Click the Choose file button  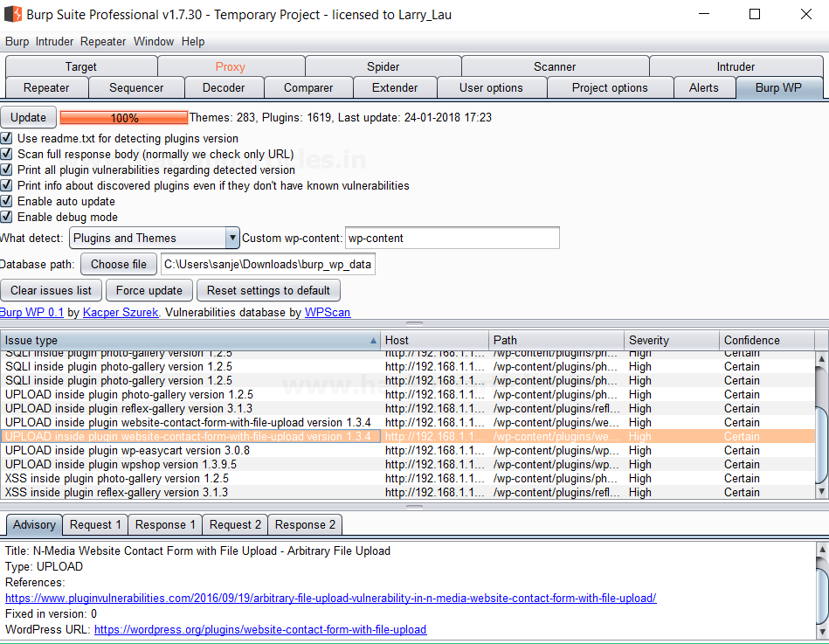[119, 265]
